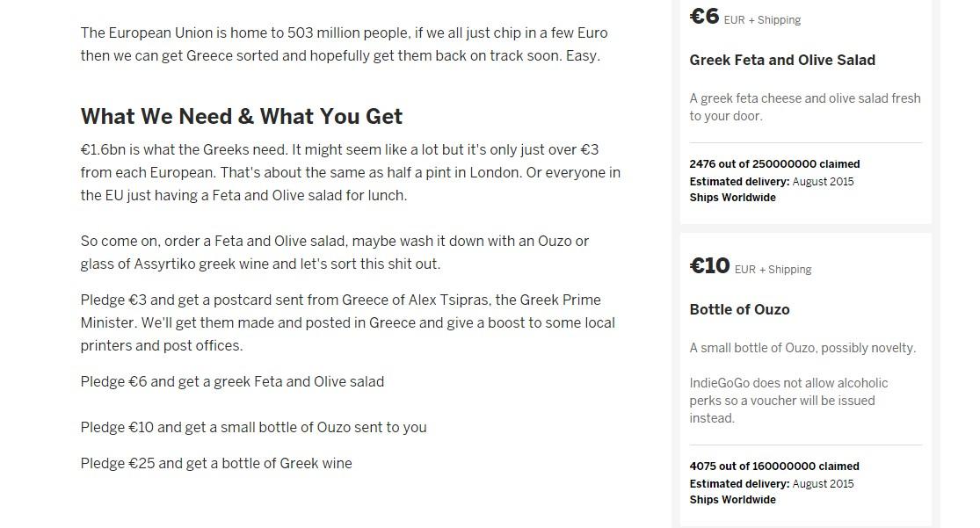Screen dimensions: 980x528
Task: Click the "So come on, order a Feta" paragraph
Action: click(x=334, y=252)
